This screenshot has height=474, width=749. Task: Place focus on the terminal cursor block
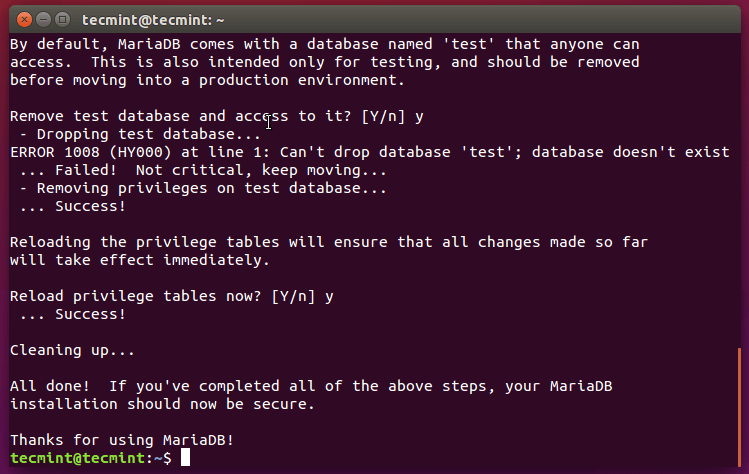[185, 458]
